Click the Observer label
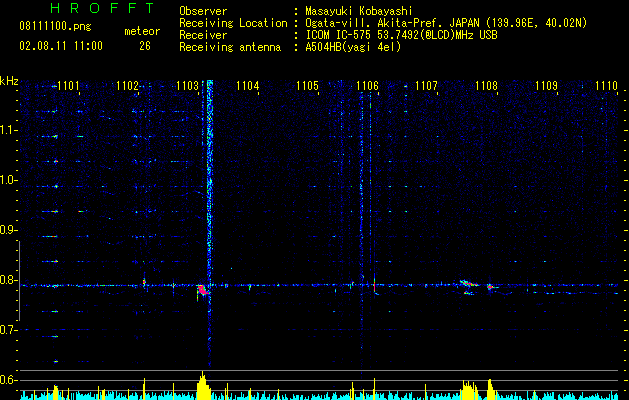The image size is (629, 400). (203, 11)
